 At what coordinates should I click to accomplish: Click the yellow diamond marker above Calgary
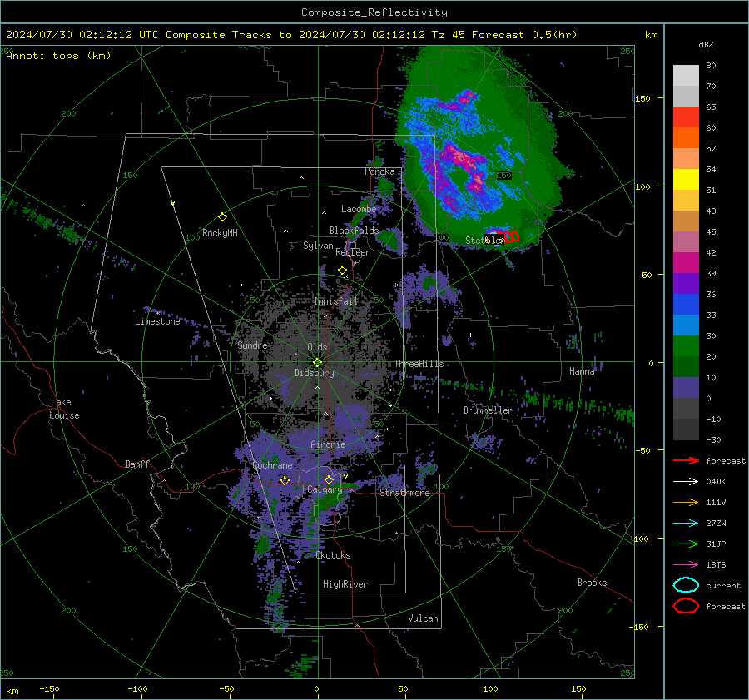[x=329, y=479]
